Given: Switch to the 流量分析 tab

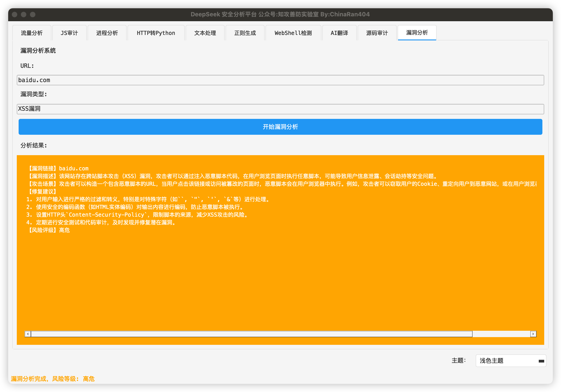Looking at the screenshot, I should 32,33.
